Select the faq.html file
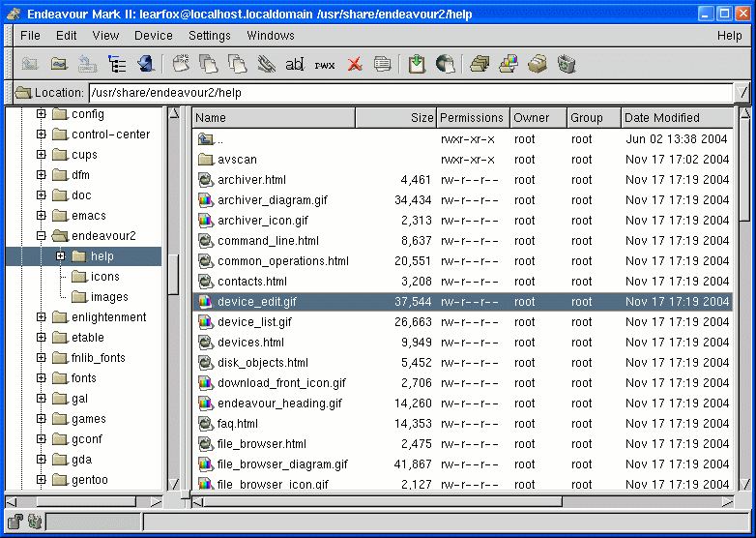The image size is (756, 538). click(x=238, y=424)
